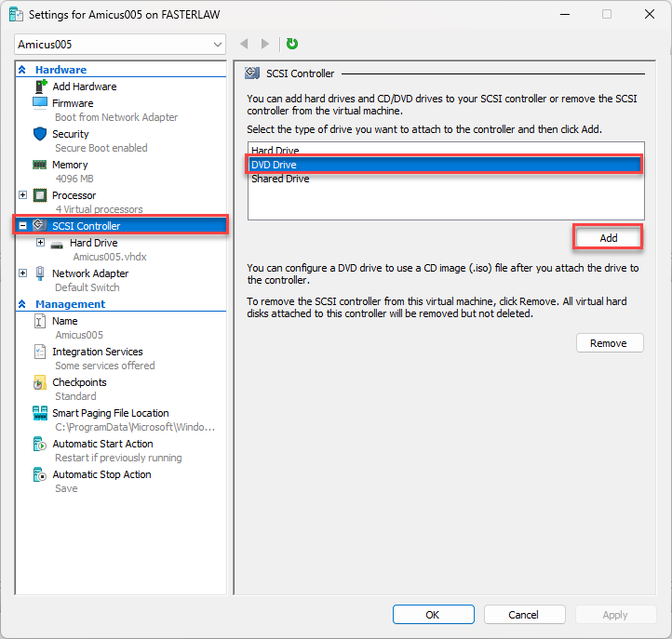Image resolution: width=672 pixels, height=639 pixels.
Task: Click the 'Restart if previously running' text
Action: (x=118, y=458)
